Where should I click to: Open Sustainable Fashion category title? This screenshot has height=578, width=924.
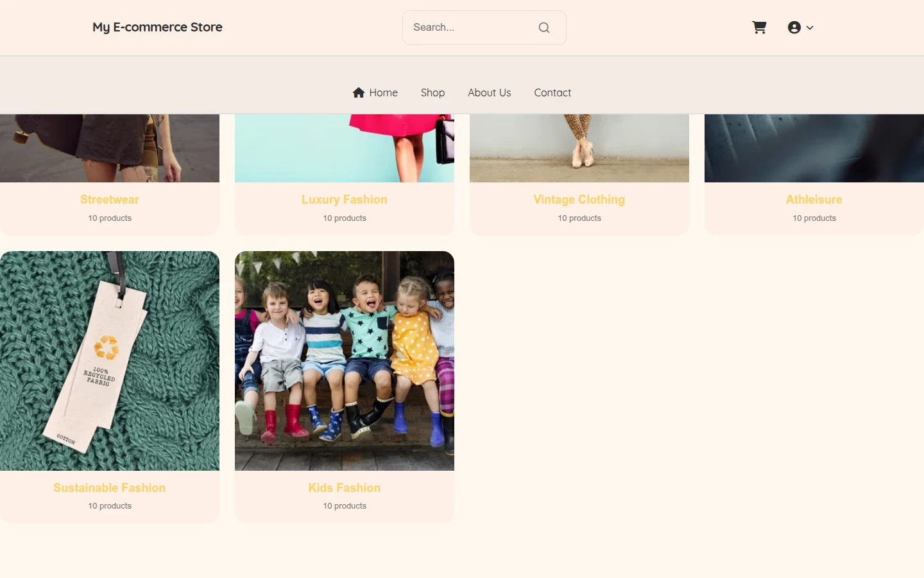coord(110,488)
